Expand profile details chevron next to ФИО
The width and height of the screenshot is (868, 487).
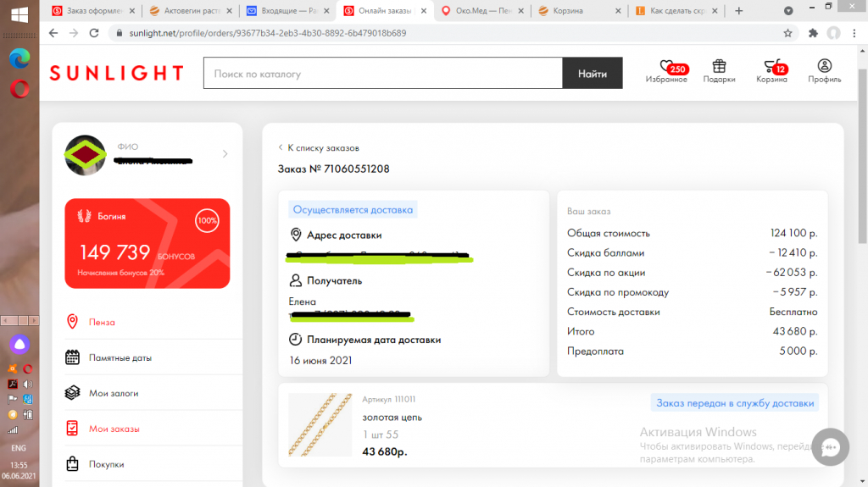coord(225,154)
